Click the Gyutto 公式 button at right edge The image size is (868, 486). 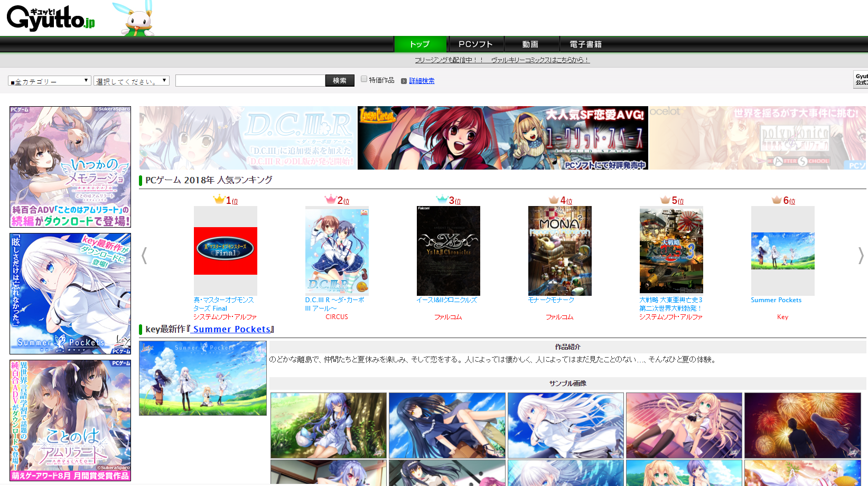click(x=861, y=80)
